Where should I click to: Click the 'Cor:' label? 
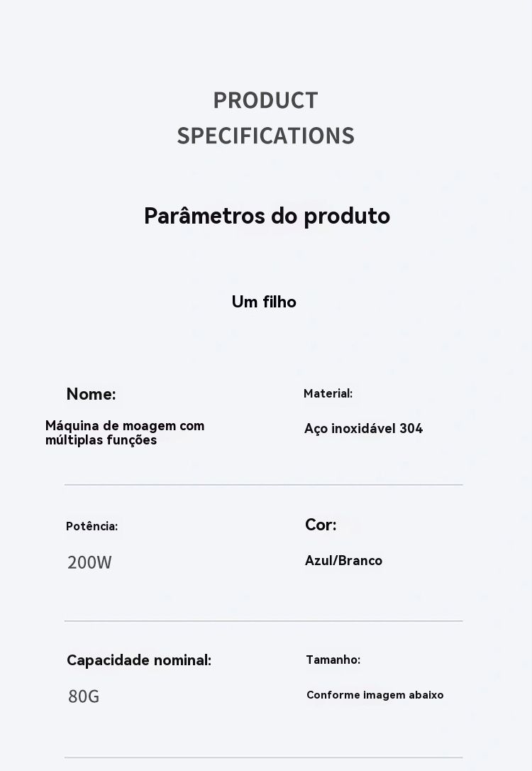[x=321, y=525]
